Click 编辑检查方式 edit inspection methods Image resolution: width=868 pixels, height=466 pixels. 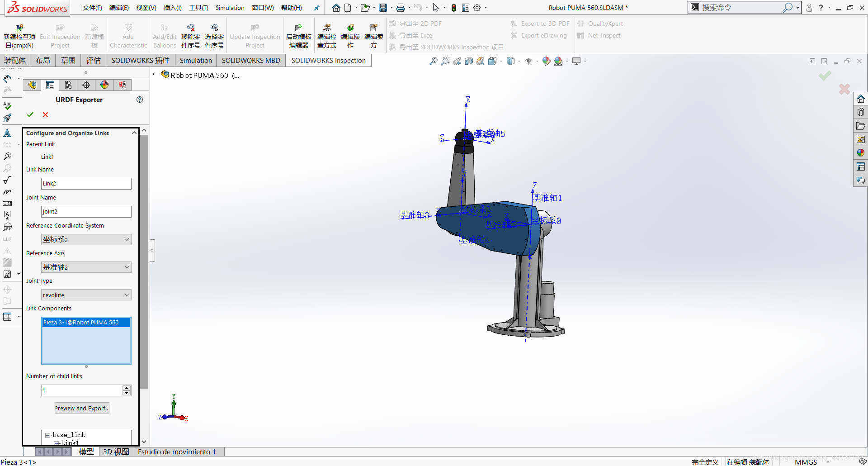(327, 36)
